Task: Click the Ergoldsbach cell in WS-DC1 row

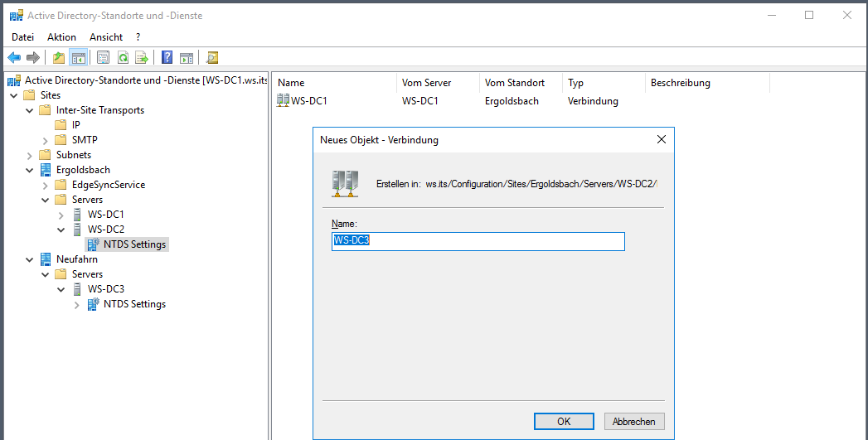Action: 512,101
